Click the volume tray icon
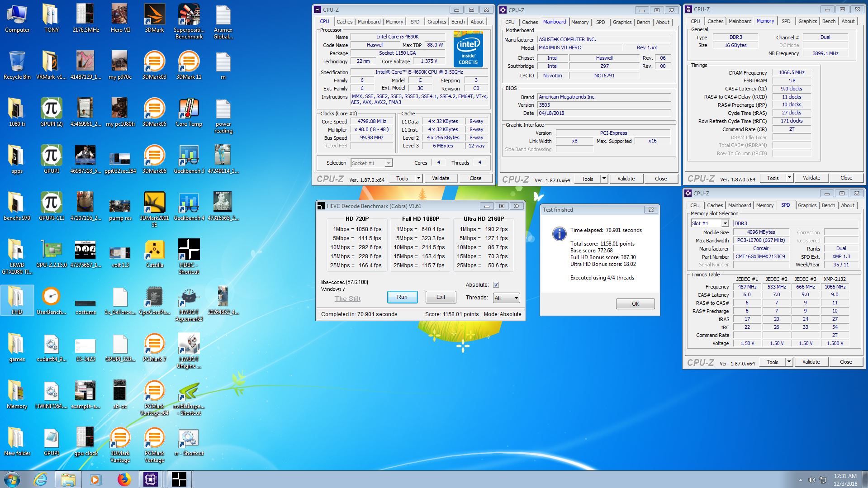The height and width of the screenshot is (488, 868). point(811,480)
